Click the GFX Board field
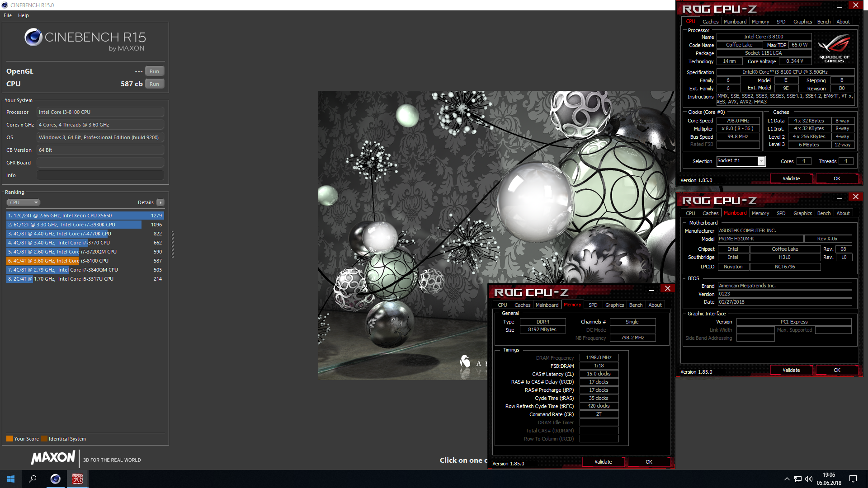Viewport: 868px width, 488px height. (x=100, y=163)
